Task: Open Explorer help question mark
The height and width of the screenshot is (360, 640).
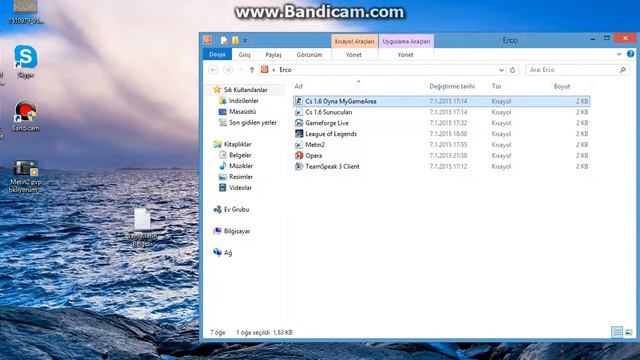Action: [x=631, y=54]
